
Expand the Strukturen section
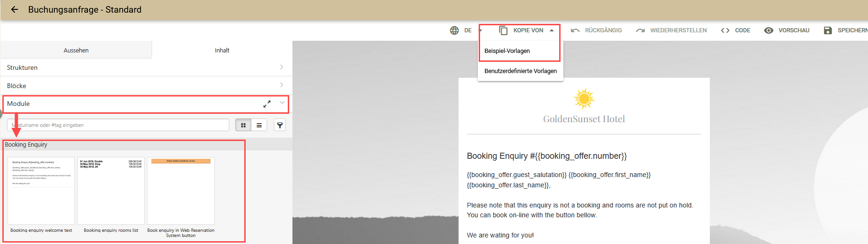click(x=146, y=67)
